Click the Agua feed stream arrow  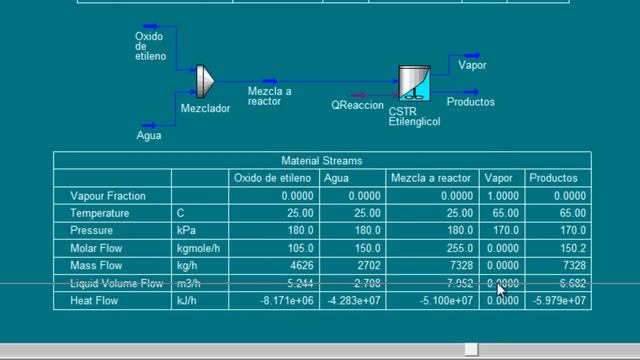pyautogui.click(x=149, y=125)
